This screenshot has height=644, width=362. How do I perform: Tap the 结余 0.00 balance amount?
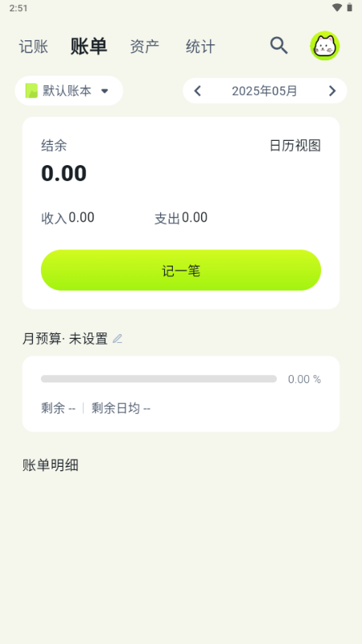(64, 173)
